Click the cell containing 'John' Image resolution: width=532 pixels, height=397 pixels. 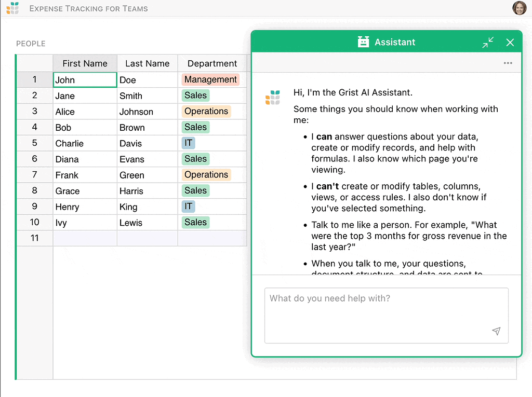(85, 79)
